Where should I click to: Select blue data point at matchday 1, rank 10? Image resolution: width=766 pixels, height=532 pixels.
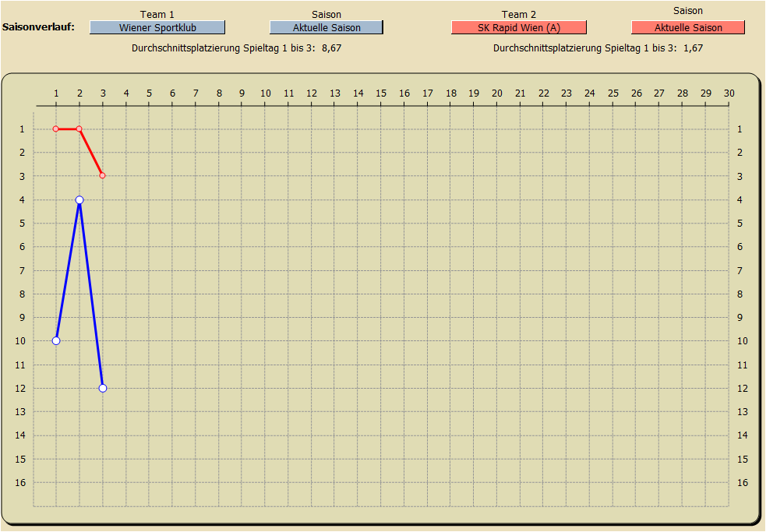tap(56, 340)
